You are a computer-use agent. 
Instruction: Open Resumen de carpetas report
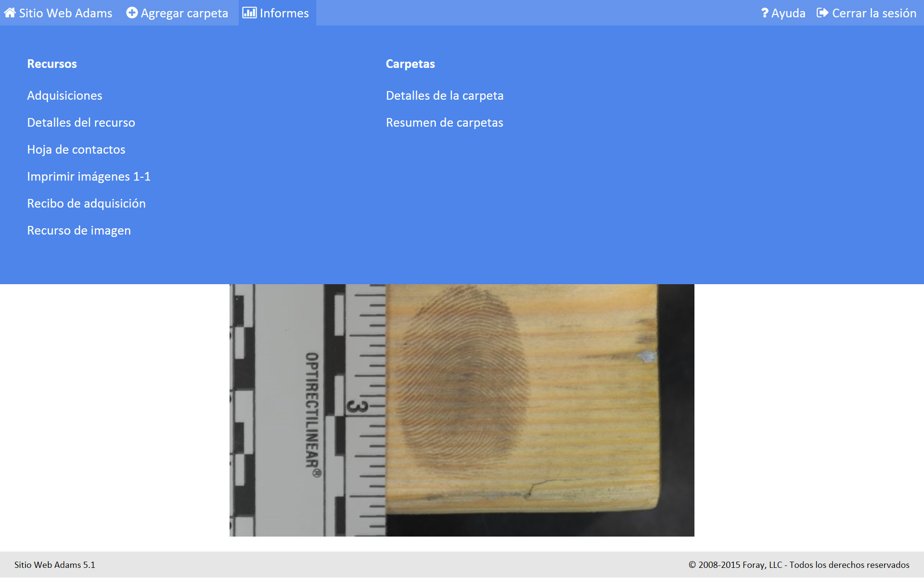(444, 122)
